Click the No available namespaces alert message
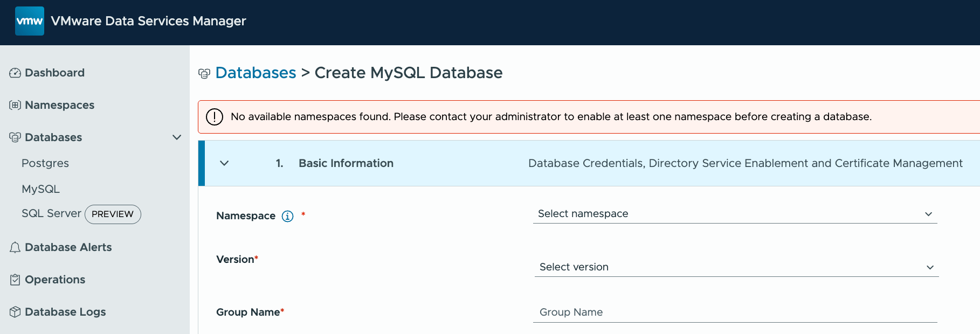Viewport: 980px width, 334px height. pos(551,117)
